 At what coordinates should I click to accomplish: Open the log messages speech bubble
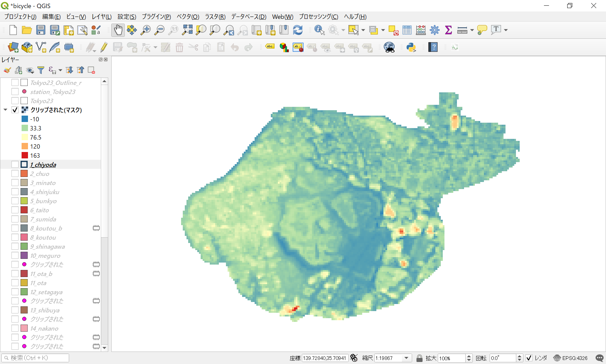click(599, 358)
